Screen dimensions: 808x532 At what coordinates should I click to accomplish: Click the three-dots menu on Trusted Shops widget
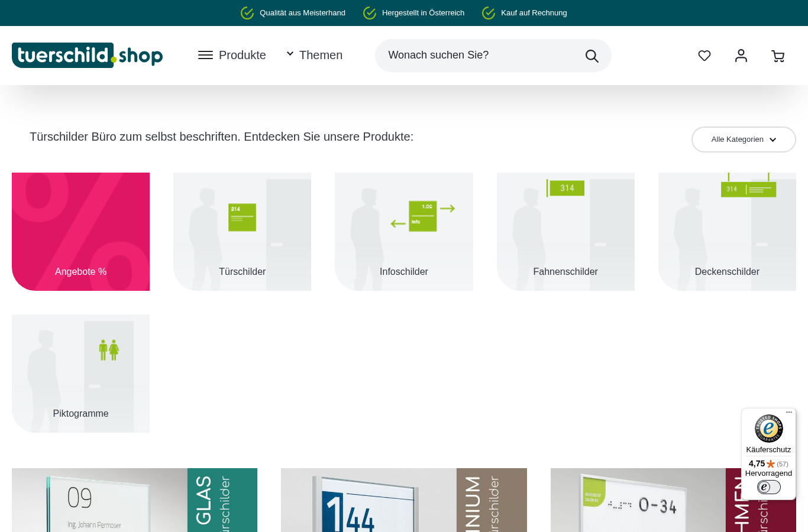click(789, 412)
